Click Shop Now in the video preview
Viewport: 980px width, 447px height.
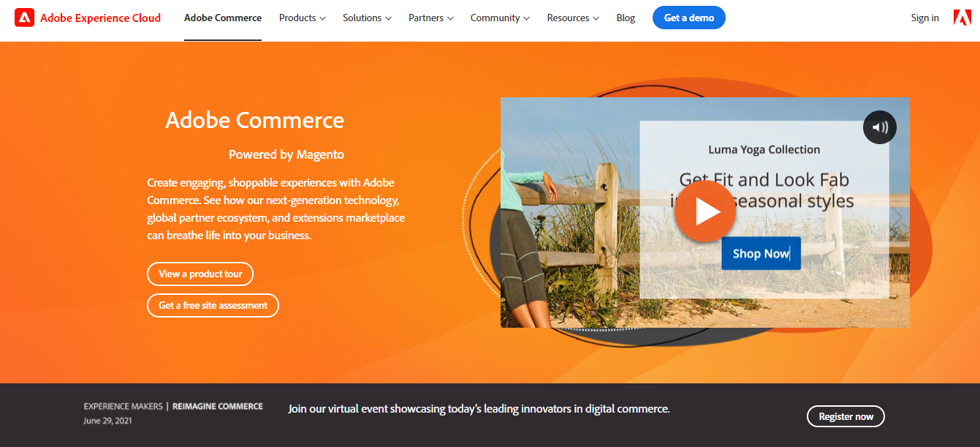pos(761,253)
